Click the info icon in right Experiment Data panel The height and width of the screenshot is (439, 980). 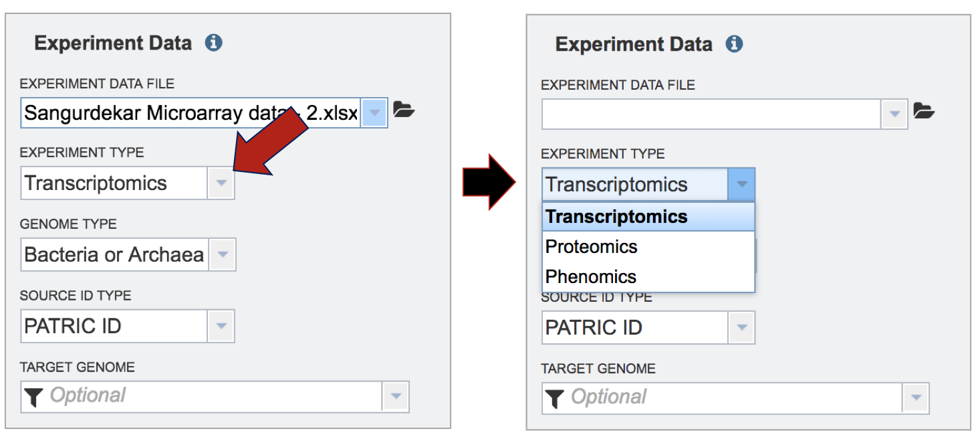click(x=735, y=44)
